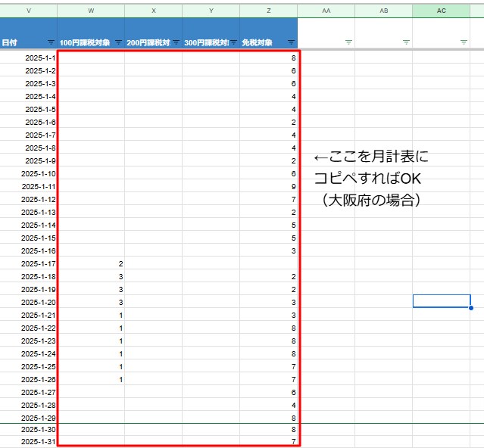
Task: Select date cell 2025-1-22
Action: [28, 328]
